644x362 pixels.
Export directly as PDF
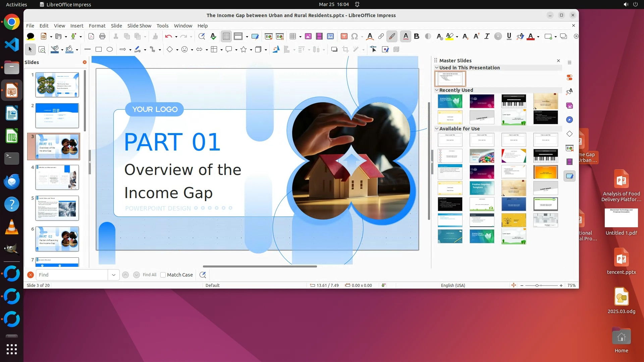click(91, 37)
